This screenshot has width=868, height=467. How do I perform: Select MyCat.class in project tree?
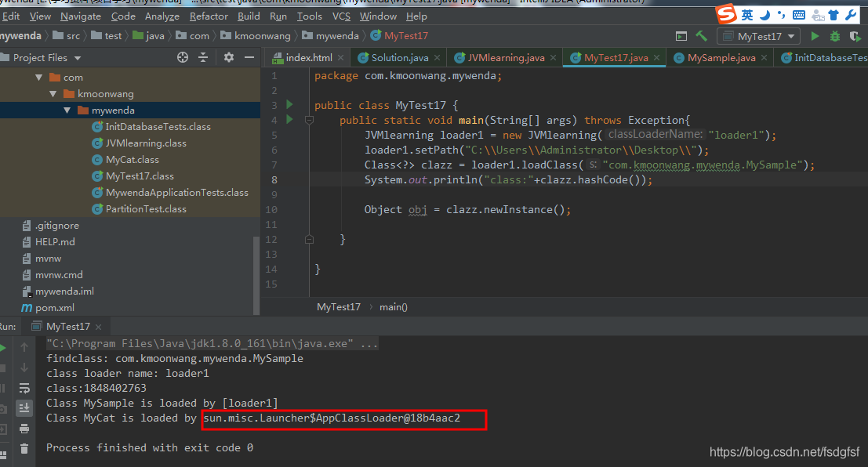125,160
